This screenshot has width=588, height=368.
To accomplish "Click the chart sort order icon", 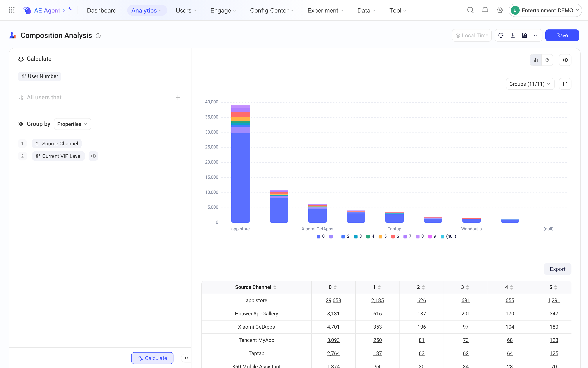I will coord(565,84).
